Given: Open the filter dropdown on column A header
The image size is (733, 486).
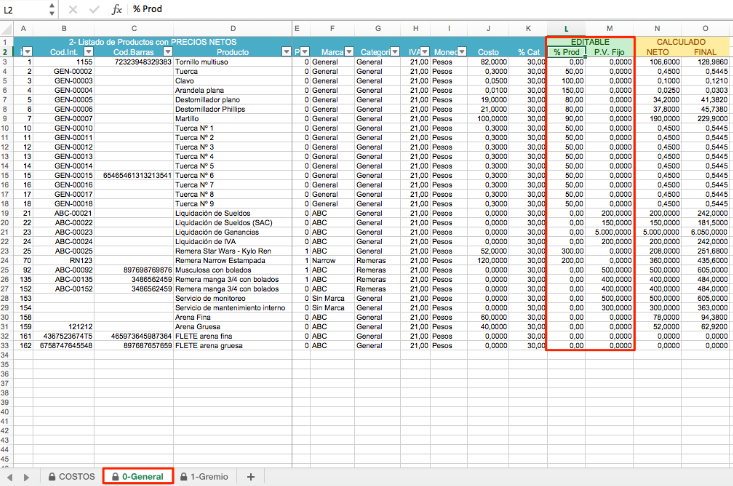Looking at the screenshot, I should tap(28, 52).
